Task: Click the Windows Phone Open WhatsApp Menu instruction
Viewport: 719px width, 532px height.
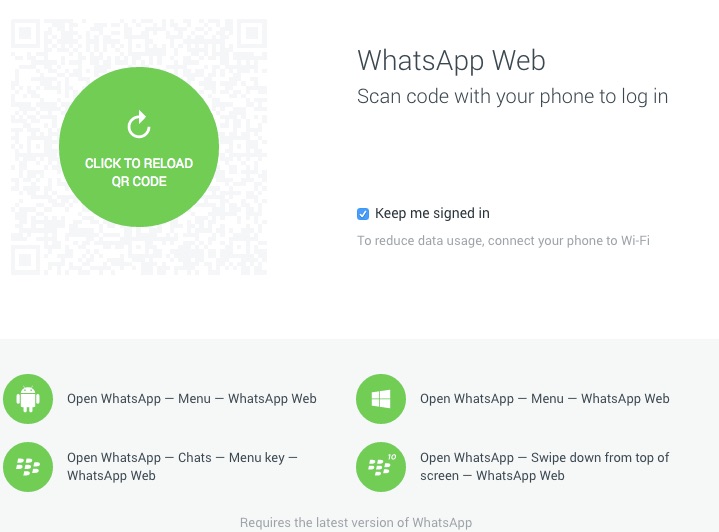Action: pos(545,399)
